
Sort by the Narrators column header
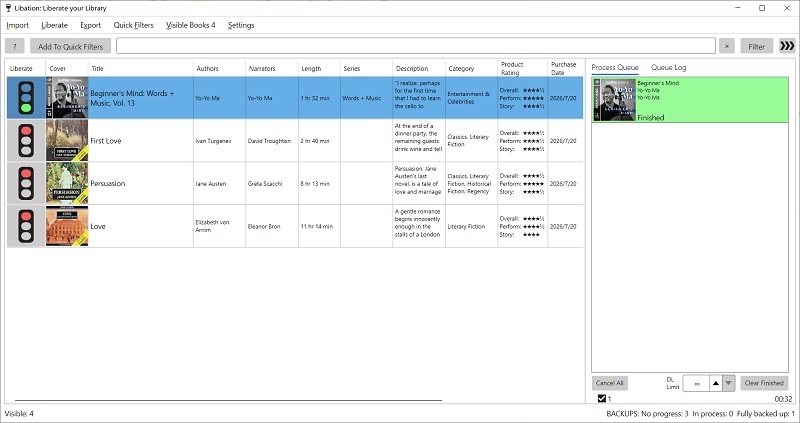(272, 68)
